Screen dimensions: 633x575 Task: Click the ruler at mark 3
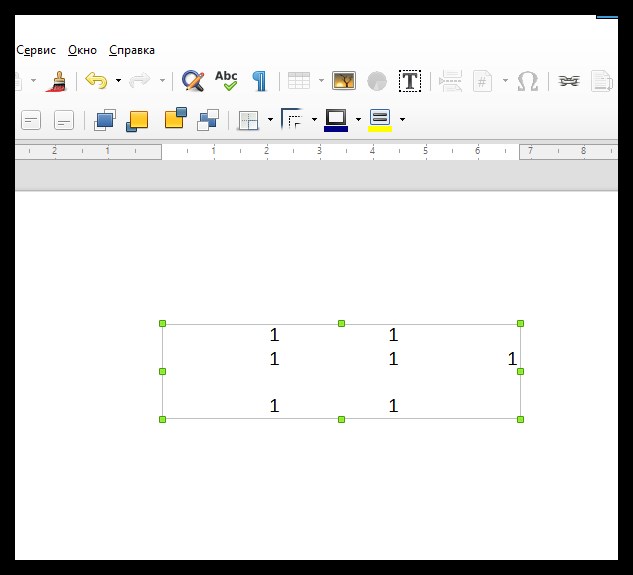tap(319, 151)
